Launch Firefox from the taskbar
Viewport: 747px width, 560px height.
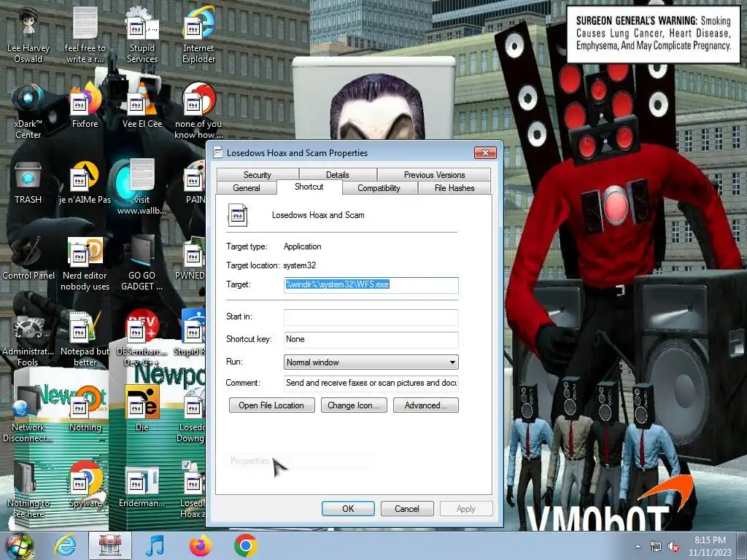click(x=201, y=545)
